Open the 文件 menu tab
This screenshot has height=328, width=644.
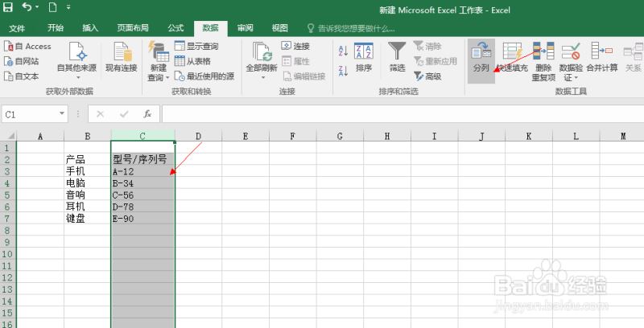17,28
